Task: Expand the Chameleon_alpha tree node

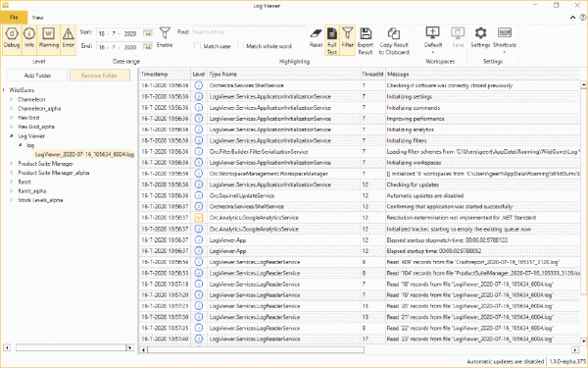Action: click(x=12, y=108)
